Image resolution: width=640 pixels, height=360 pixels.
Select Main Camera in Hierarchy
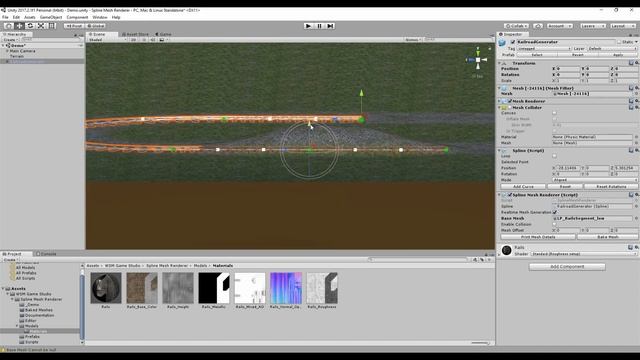pyautogui.click(x=22, y=51)
